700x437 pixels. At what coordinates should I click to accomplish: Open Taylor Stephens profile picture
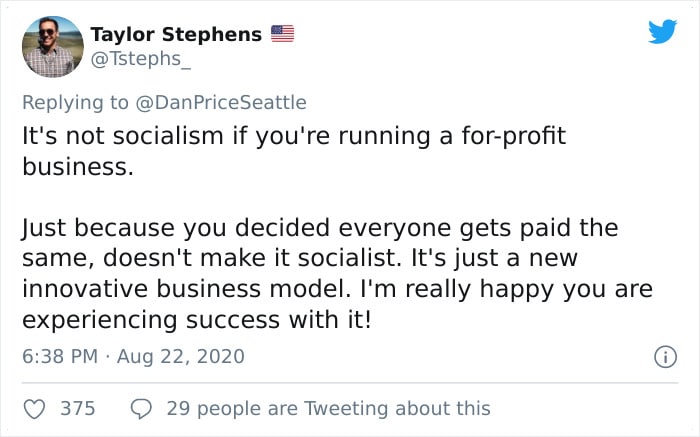(x=53, y=47)
